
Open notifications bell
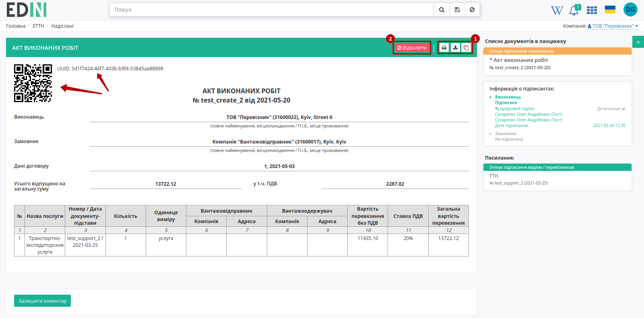574,10
